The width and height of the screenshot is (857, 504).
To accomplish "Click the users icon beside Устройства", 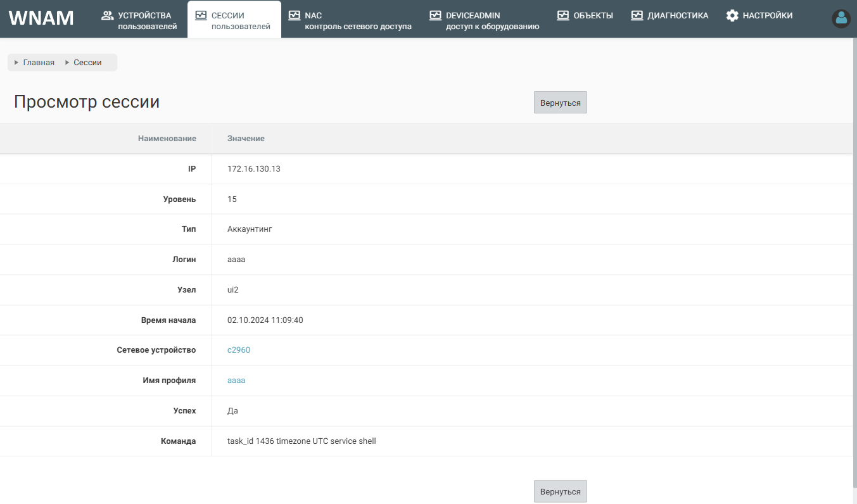I will coord(107,15).
